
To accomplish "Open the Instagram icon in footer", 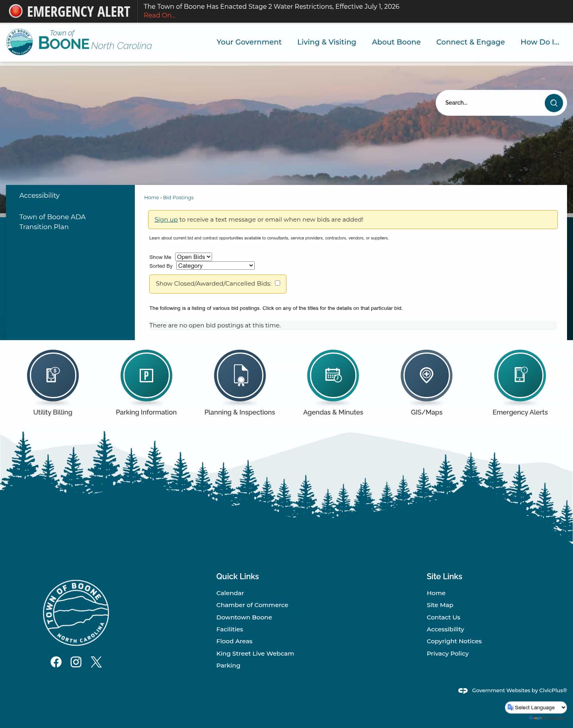I will [76, 662].
